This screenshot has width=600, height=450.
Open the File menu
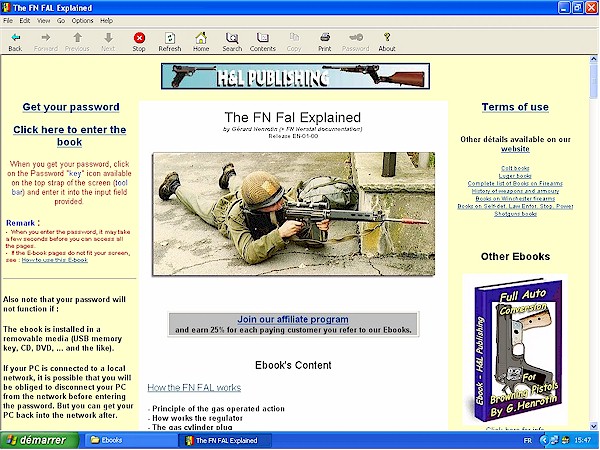(x=8, y=21)
